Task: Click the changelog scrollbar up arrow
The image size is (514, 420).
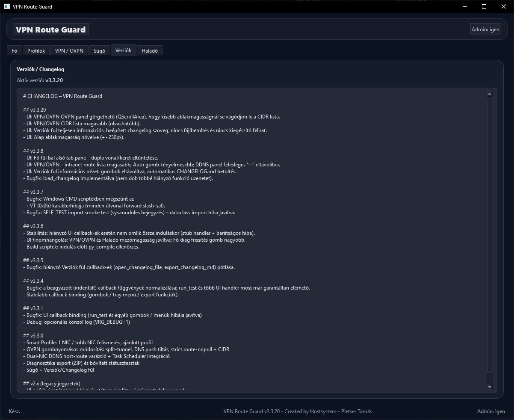Action: pos(490,94)
